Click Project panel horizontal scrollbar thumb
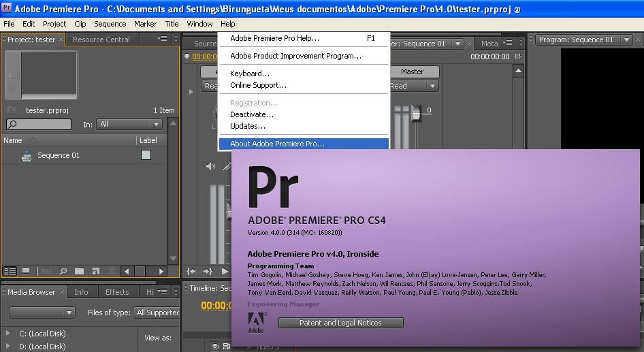 click(x=140, y=271)
